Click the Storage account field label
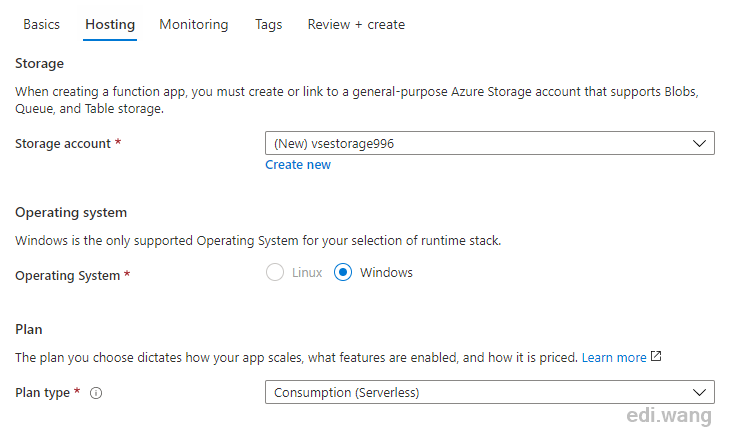 coord(63,143)
